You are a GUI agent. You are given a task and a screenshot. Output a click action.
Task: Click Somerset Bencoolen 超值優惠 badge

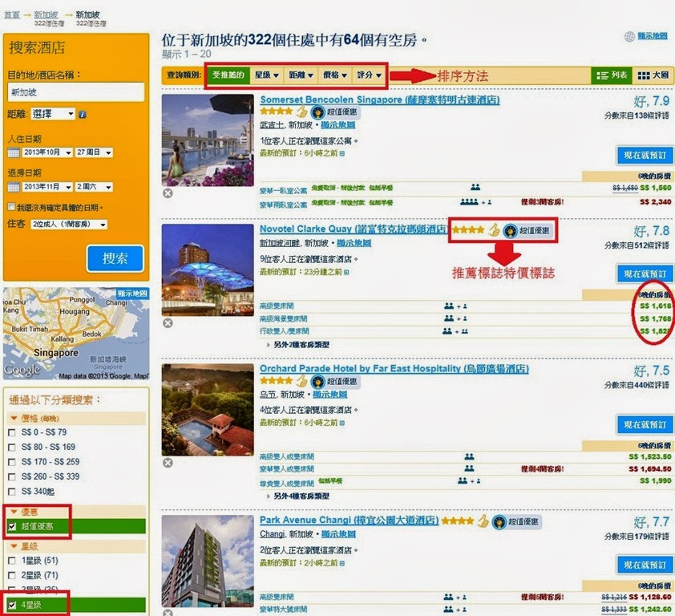tap(335, 112)
